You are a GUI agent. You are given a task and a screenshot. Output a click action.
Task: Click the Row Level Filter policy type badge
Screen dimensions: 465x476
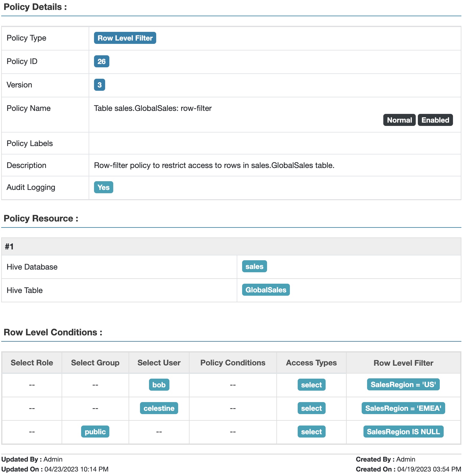(125, 38)
